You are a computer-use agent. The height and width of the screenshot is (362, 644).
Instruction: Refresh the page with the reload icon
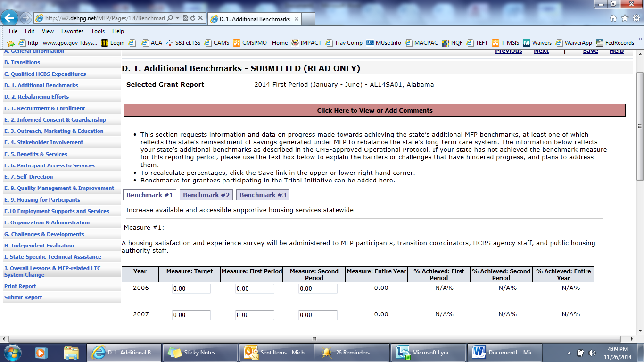click(192, 18)
